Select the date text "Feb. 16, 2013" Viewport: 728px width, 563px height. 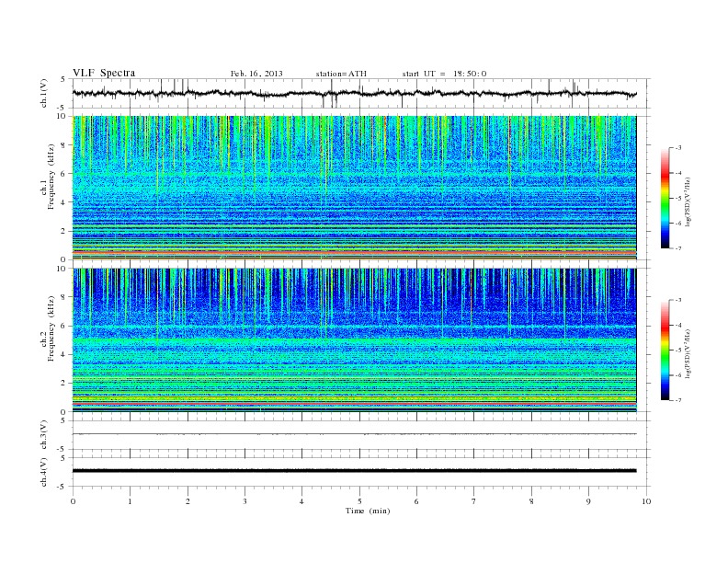256,74
